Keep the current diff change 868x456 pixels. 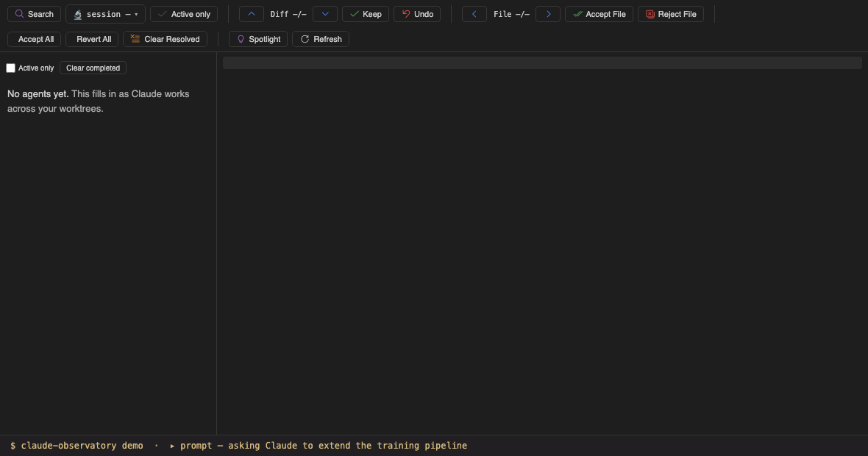366,14
